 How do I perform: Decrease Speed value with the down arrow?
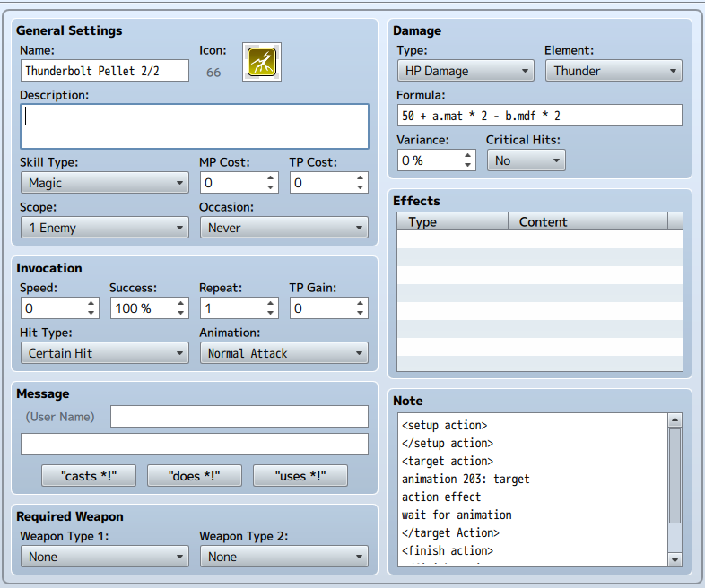pyautogui.click(x=91, y=313)
